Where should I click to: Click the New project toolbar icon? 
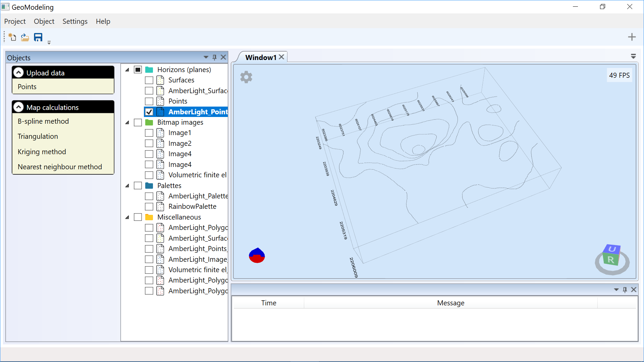coord(12,37)
